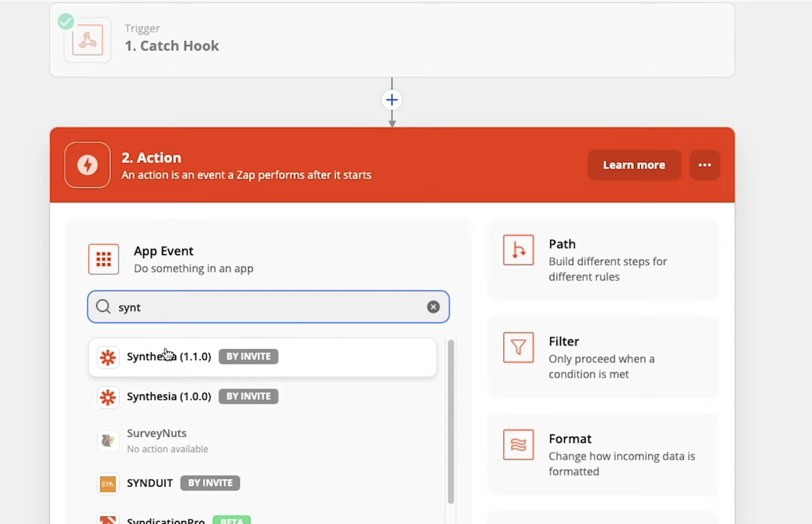This screenshot has width=812, height=524.
Task: Open the three-dots action menu
Action: [x=704, y=165]
